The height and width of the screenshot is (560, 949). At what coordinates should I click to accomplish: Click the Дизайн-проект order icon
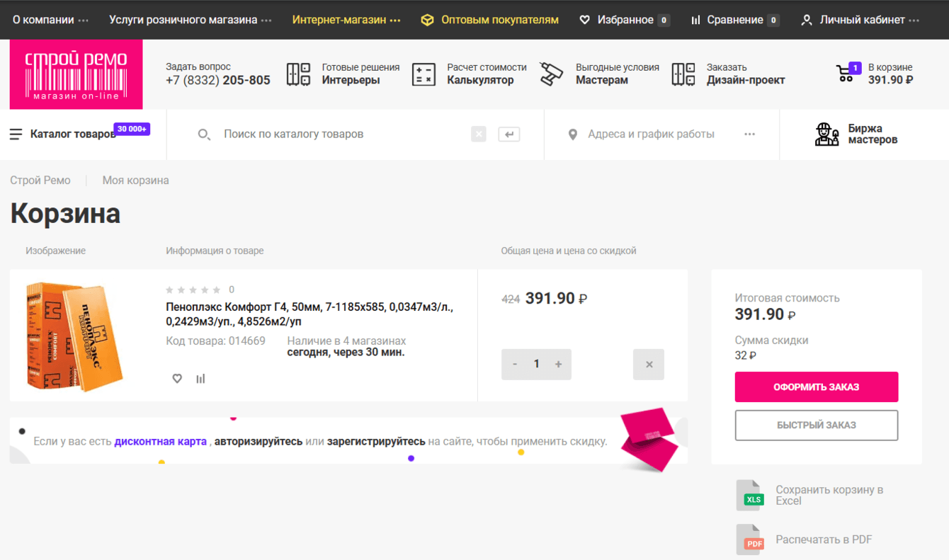pos(683,74)
